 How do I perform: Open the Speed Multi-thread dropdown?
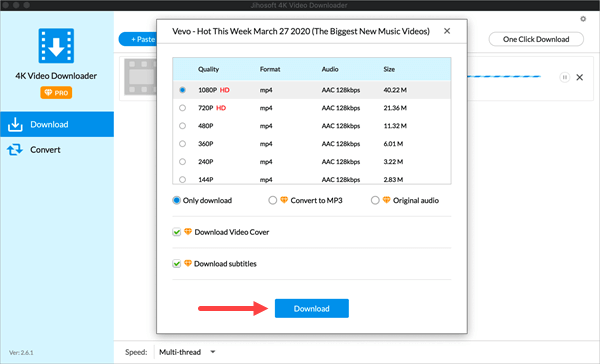[x=187, y=352]
